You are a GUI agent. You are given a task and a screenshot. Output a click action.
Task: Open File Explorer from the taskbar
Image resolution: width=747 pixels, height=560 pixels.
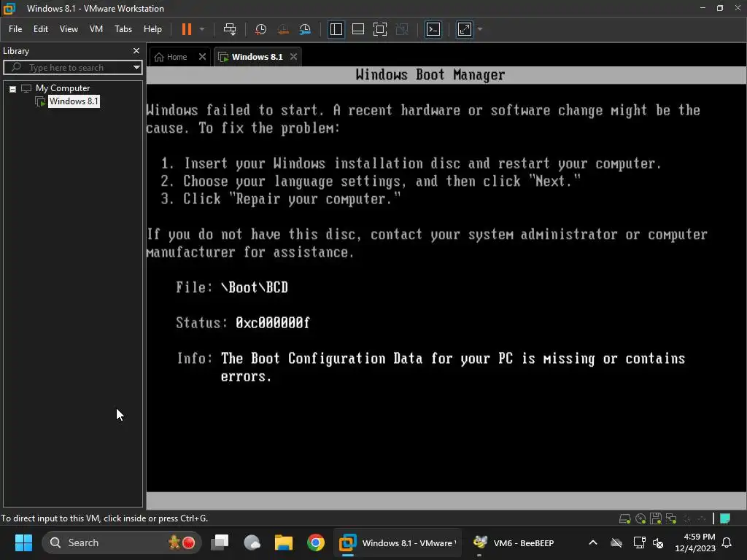pos(284,542)
